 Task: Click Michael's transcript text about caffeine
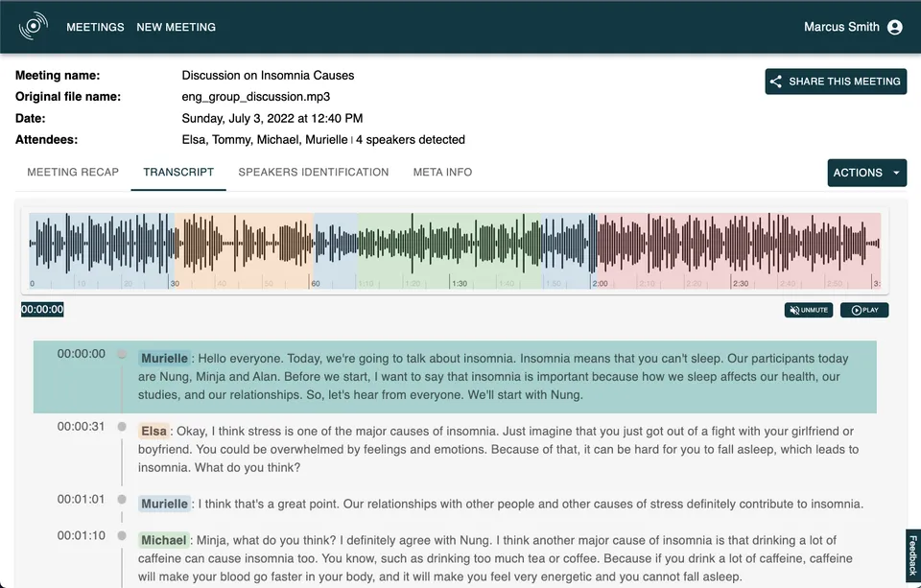pos(496,558)
